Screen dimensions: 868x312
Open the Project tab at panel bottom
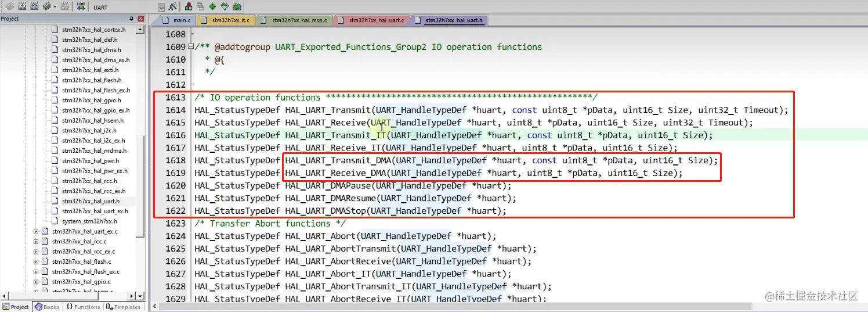(x=16, y=307)
